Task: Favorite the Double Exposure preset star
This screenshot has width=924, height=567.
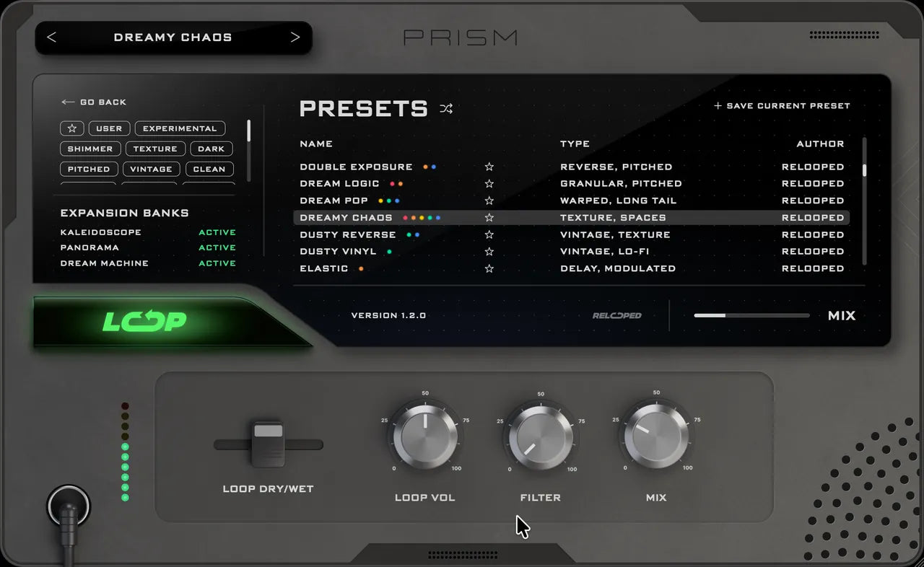Action: (x=489, y=167)
